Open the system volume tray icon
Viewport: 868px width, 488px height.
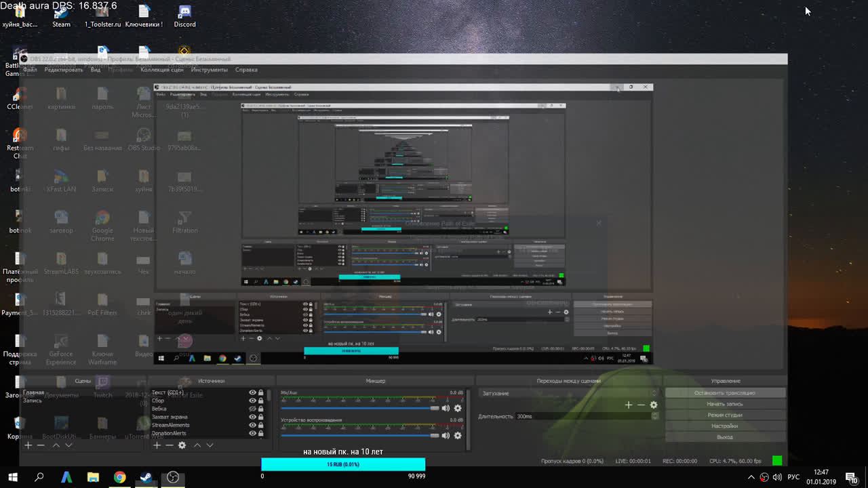[777, 477]
